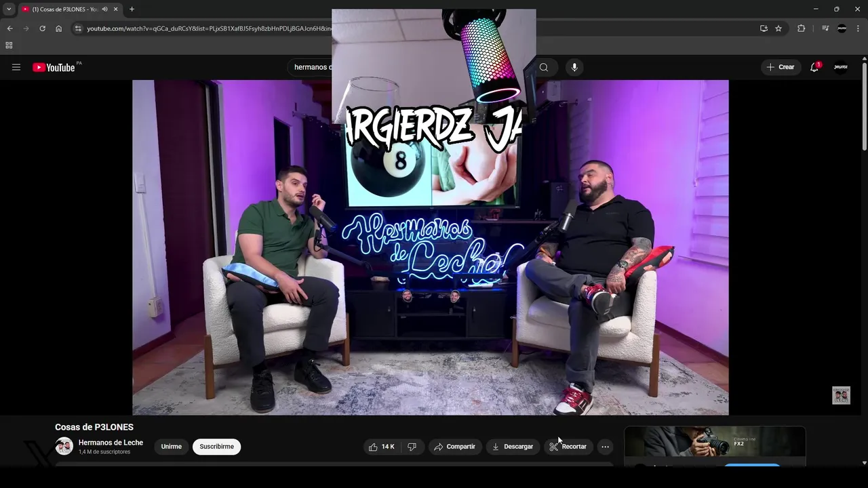868x488 pixels.
Task: Click the camera FX2 ad thumbnail
Action: point(715,443)
